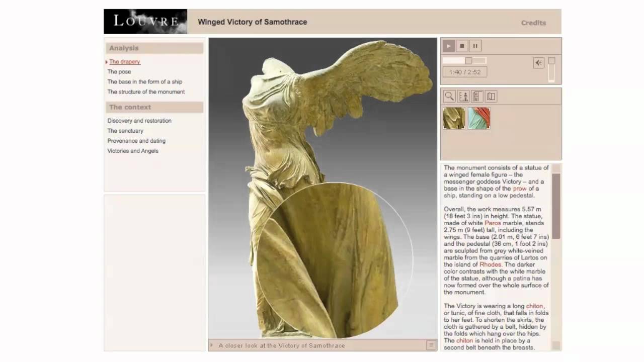The image size is (644, 362).
Task: Click the volume slider handle
Action: [551, 61]
